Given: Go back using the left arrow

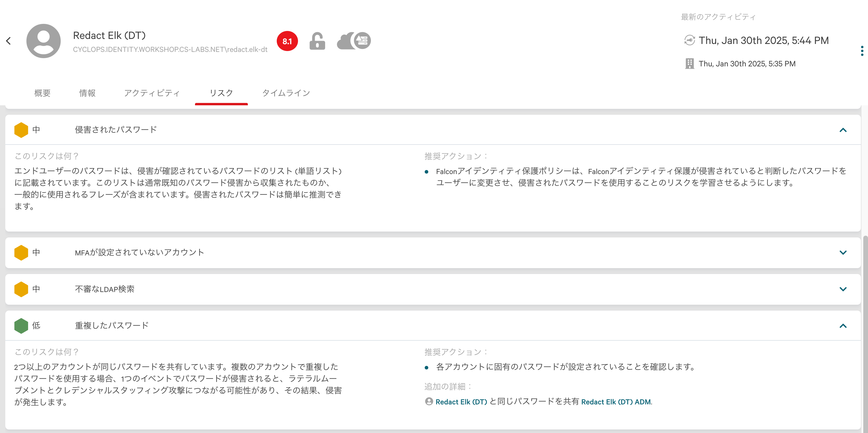Looking at the screenshot, I should point(9,41).
